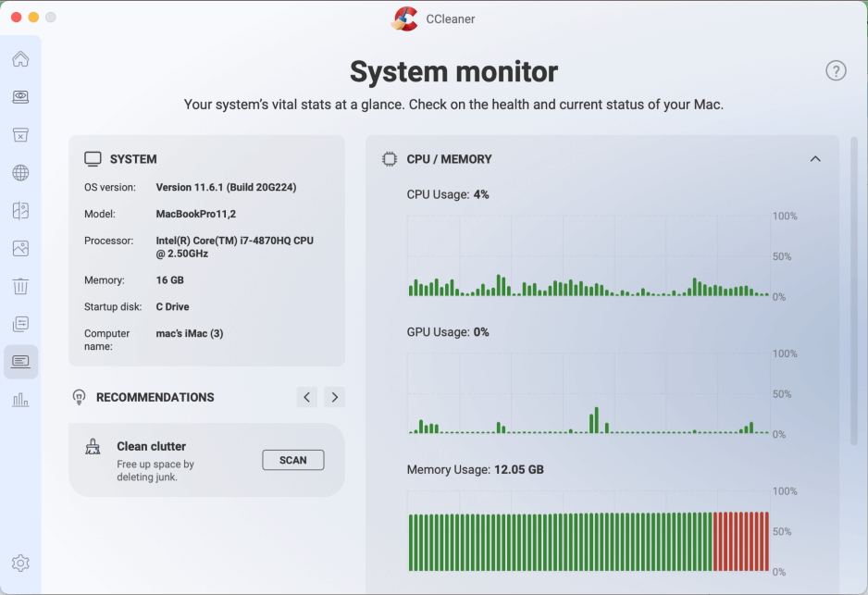Click the "CPU Usage: 4%" label
Viewport: 868px width, 595px height.
(x=448, y=194)
